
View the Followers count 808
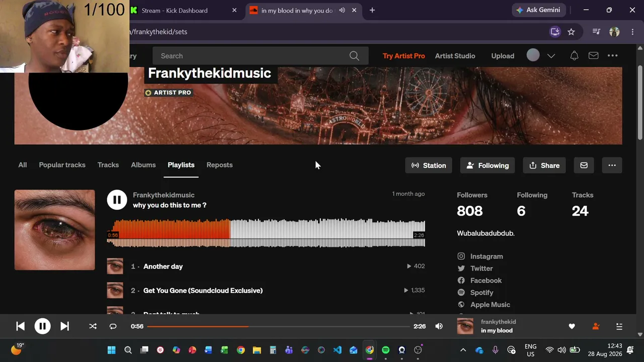[470, 211]
